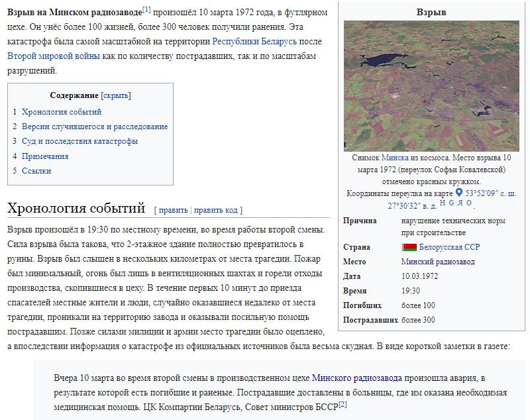Click the O map-service superscript link

pos(469,203)
